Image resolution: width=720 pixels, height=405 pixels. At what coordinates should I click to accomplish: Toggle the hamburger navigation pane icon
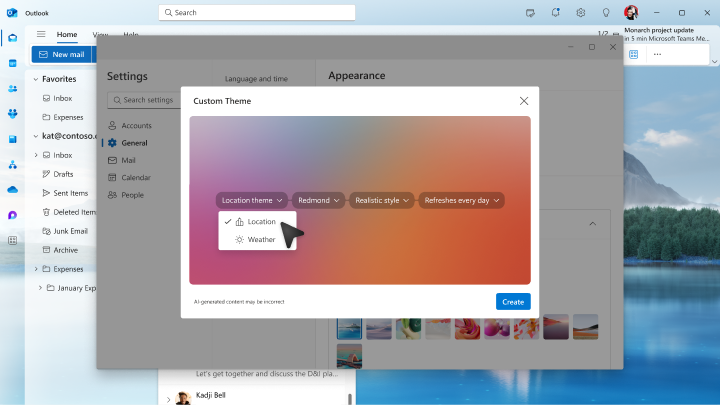pyautogui.click(x=41, y=34)
